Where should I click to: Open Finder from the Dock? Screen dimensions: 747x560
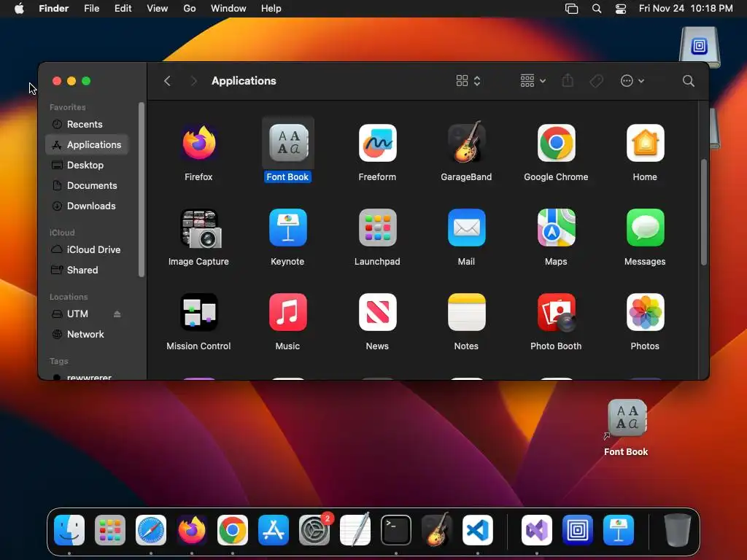[x=69, y=530]
